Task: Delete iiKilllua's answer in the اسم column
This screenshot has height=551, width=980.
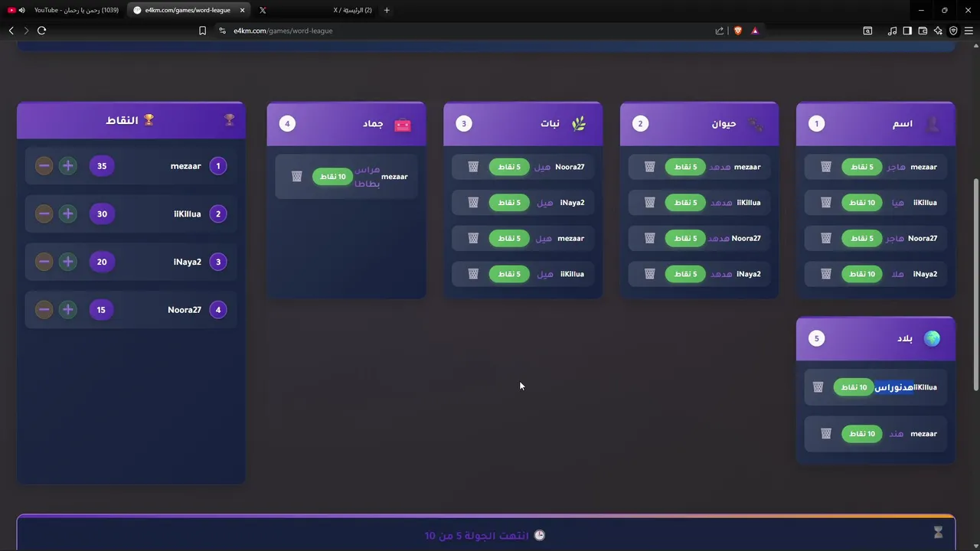Action: coord(826,203)
